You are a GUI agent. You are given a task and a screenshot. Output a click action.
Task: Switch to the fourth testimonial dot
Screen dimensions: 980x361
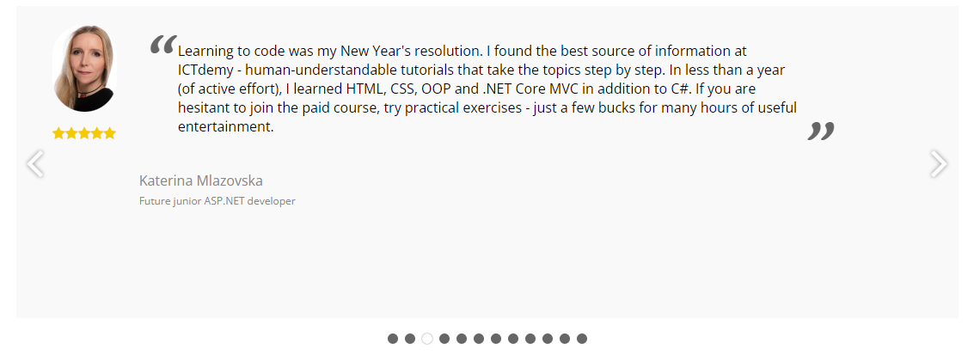click(444, 339)
